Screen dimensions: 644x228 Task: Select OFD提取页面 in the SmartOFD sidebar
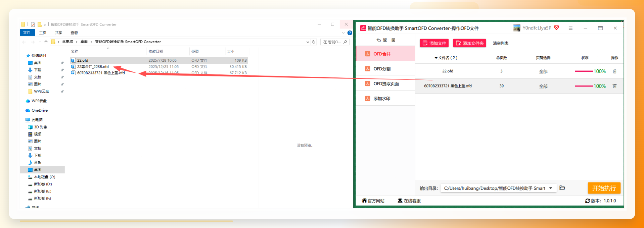[x=385, y=84]
